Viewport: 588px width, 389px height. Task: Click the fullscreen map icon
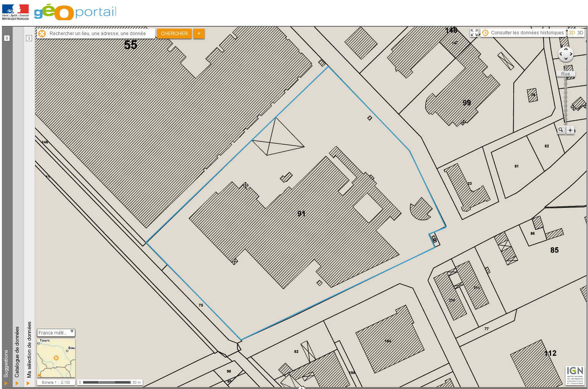tap(474, 33)
